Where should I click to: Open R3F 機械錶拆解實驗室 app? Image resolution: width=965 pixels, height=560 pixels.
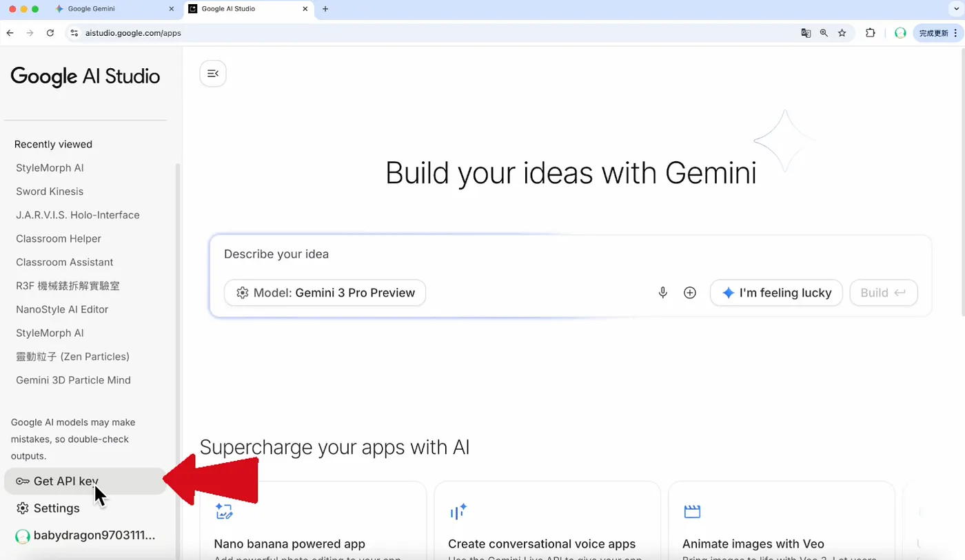[x=68, y=286]
